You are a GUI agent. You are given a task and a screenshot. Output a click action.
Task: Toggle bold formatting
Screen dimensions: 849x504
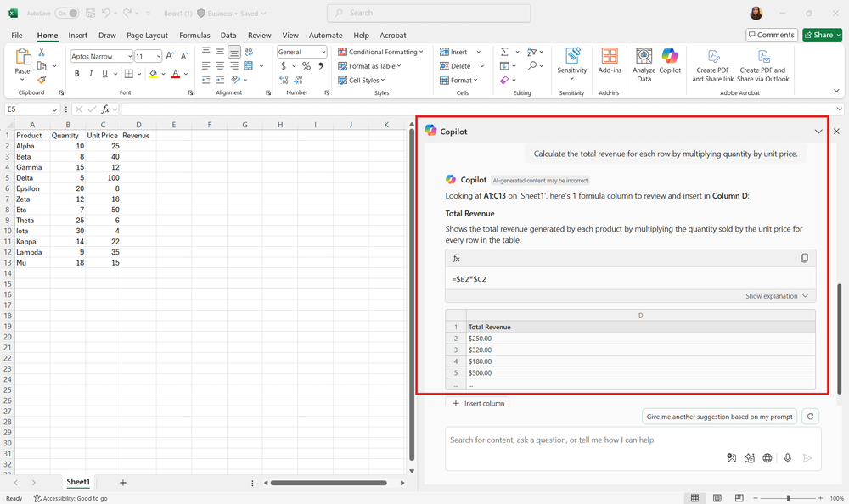76,74
